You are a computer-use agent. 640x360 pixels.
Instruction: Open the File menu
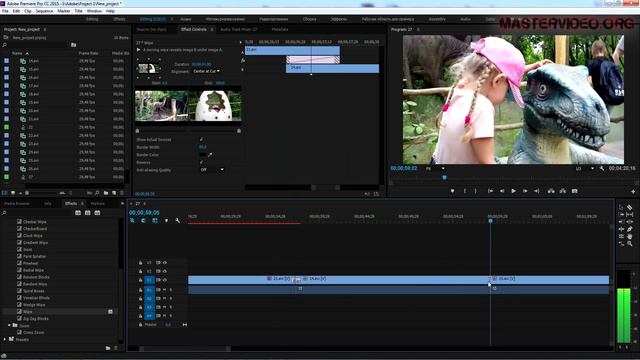(x=5, y=11)
